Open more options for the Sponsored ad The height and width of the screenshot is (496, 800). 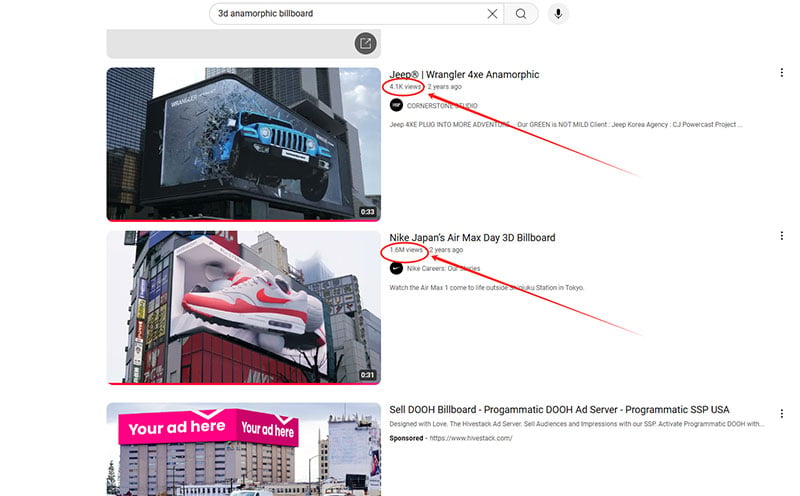click(x=781, y=413)
